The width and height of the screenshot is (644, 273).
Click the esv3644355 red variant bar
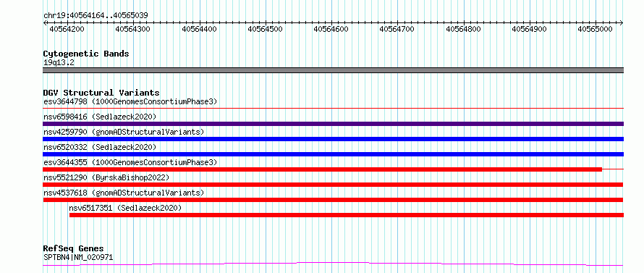pyautogui.click(x=323, y=169)
